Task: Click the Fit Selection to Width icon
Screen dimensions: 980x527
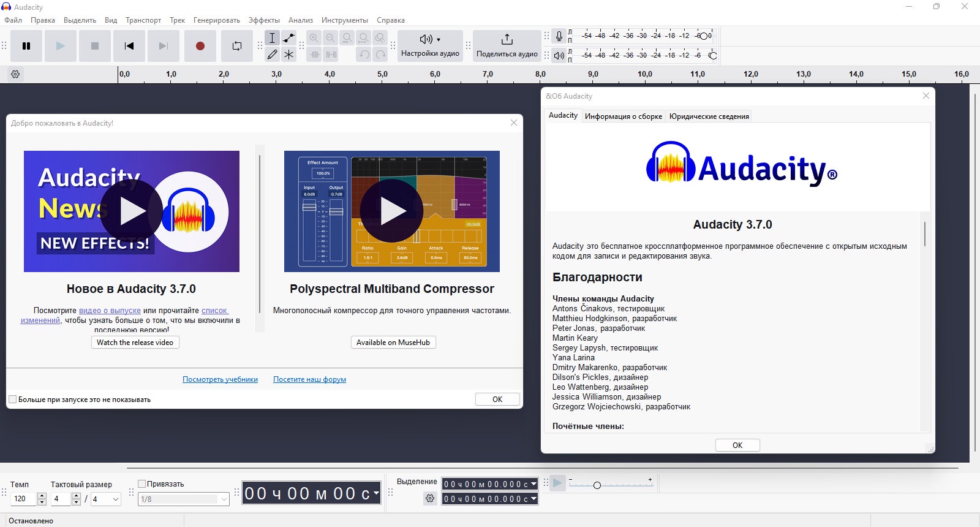Action: tap(347, 38)
